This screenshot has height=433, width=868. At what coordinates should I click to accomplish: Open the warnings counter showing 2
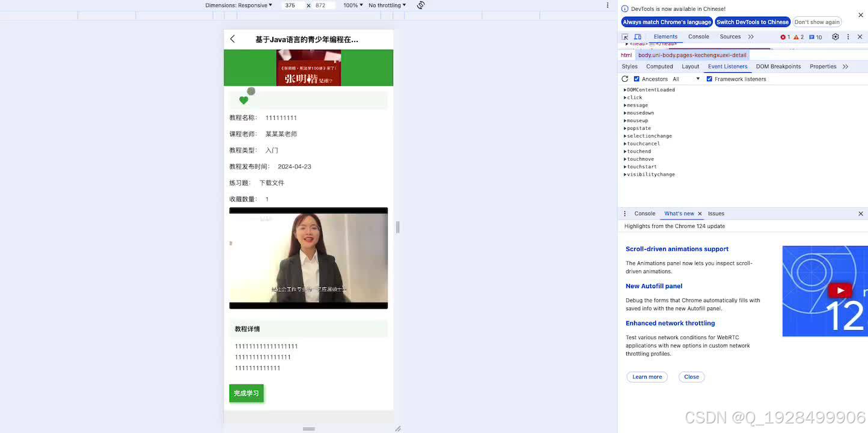(x=798, y=37)
